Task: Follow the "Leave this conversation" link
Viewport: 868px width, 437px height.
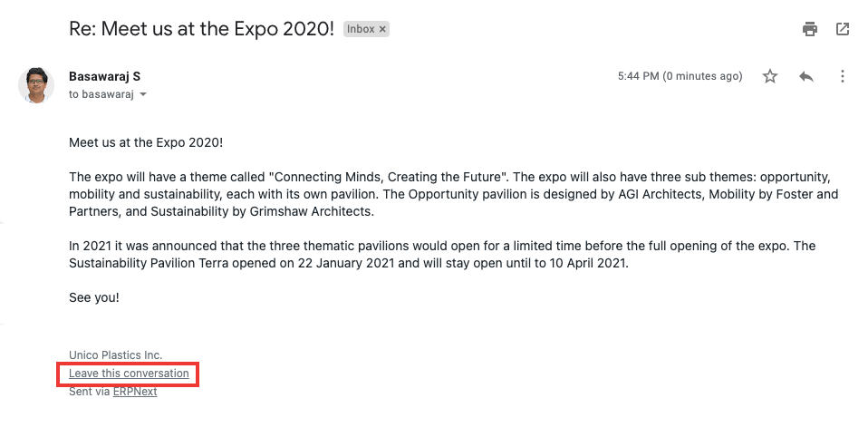Action: pyautogui.click(x=129, y=374)
